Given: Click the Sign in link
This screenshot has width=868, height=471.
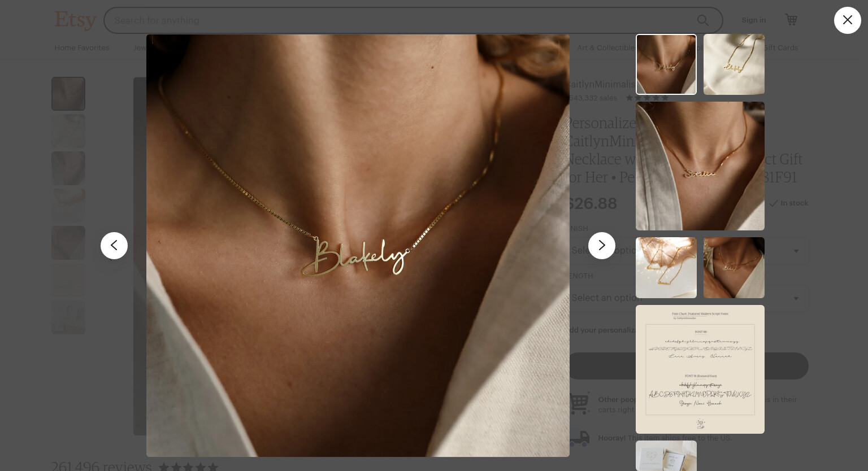Looking at the screenshot, I should (x=754, y=20).
